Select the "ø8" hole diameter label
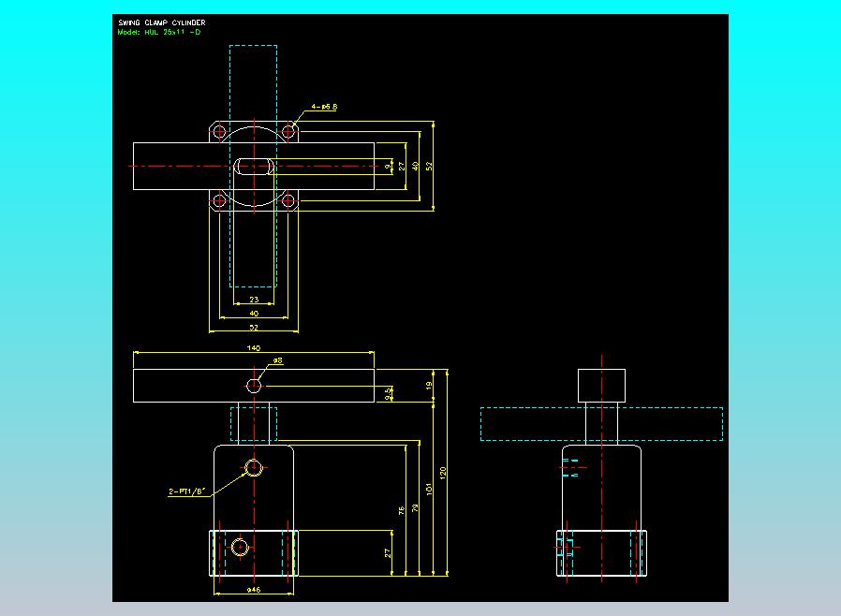 (x=277, y=360)
